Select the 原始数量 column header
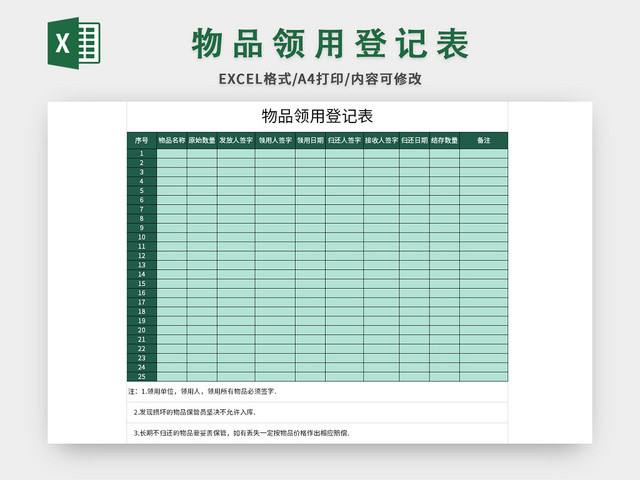 click(x=202, y=140)
